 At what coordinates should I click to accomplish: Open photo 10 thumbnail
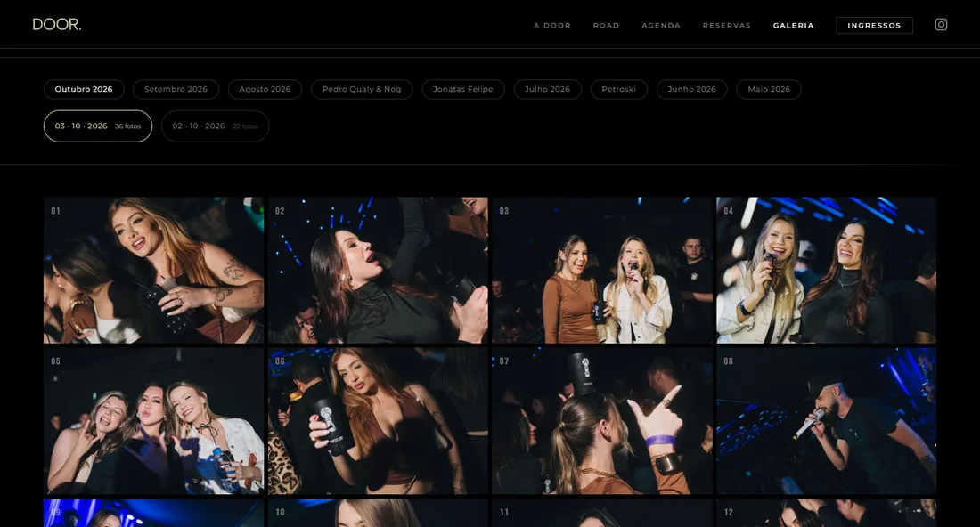[x=378, y=513]
